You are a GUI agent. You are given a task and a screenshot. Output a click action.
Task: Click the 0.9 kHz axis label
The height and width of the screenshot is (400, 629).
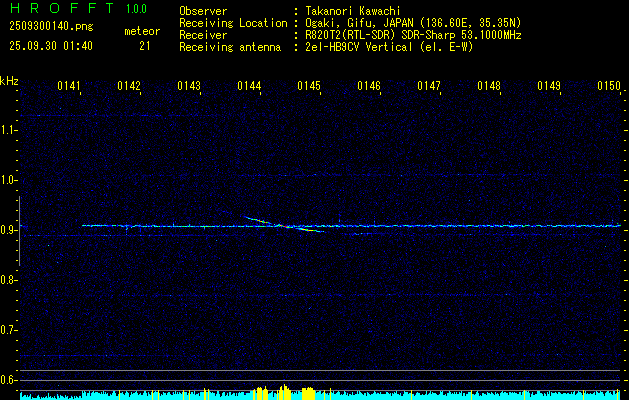click(x=8, y=230)
